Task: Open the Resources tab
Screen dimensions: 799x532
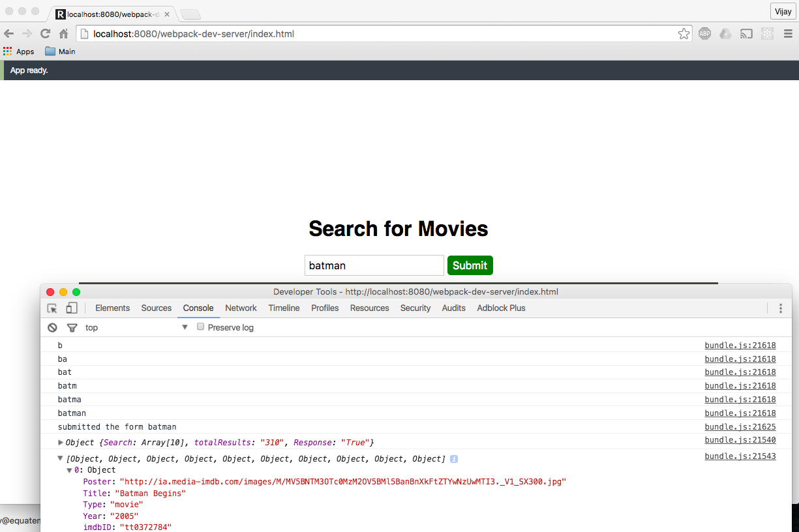Action: pyautogui.click(x=369, y=308)
